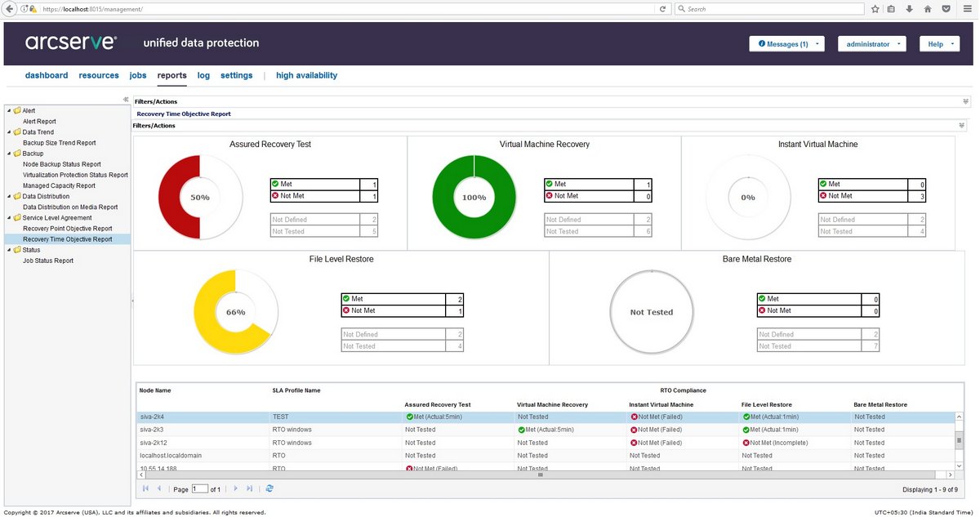Expand the Help dropdown menu
Image resolution: width=980 pixels, height=517 pixels.
pos(939,44)
